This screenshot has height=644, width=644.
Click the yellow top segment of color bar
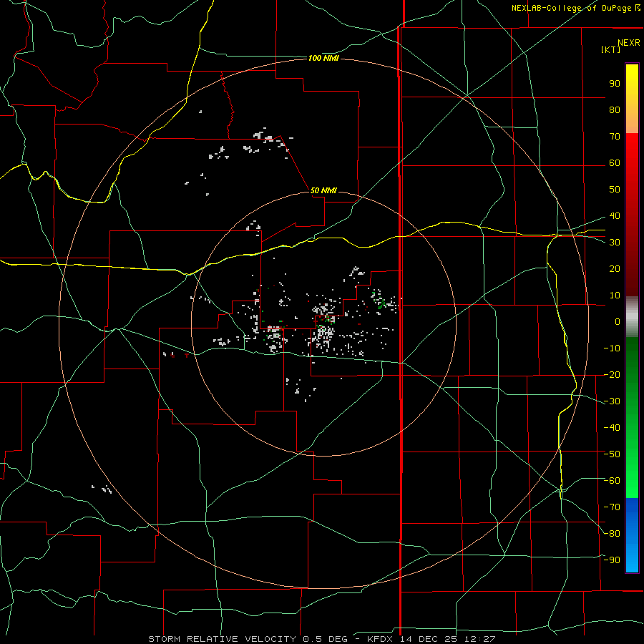632,99
